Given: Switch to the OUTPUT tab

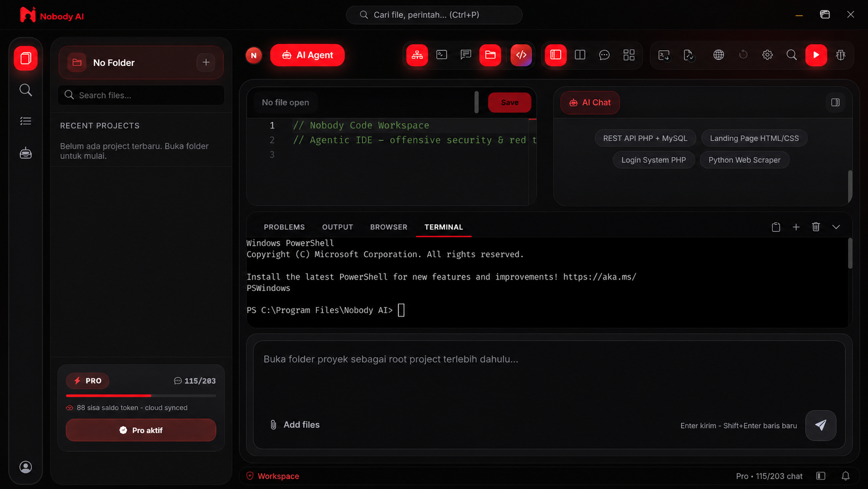Looking at the screenshot, I should pyautogui.click(x=337, y=227).
